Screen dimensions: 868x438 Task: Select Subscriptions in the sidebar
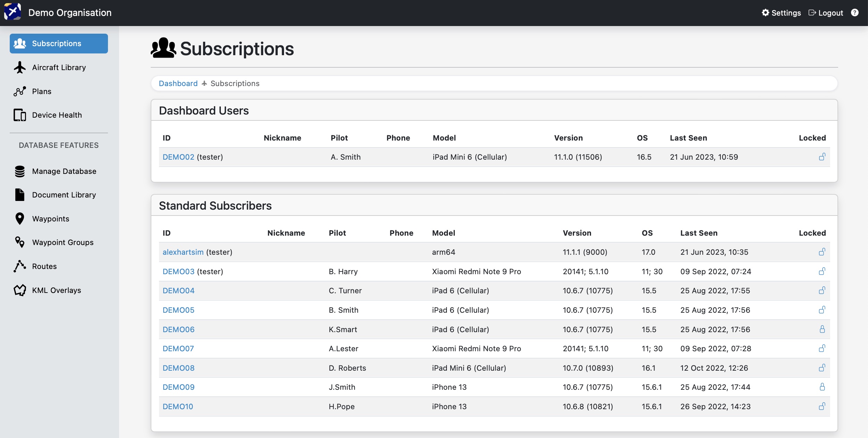pos(59,43)
